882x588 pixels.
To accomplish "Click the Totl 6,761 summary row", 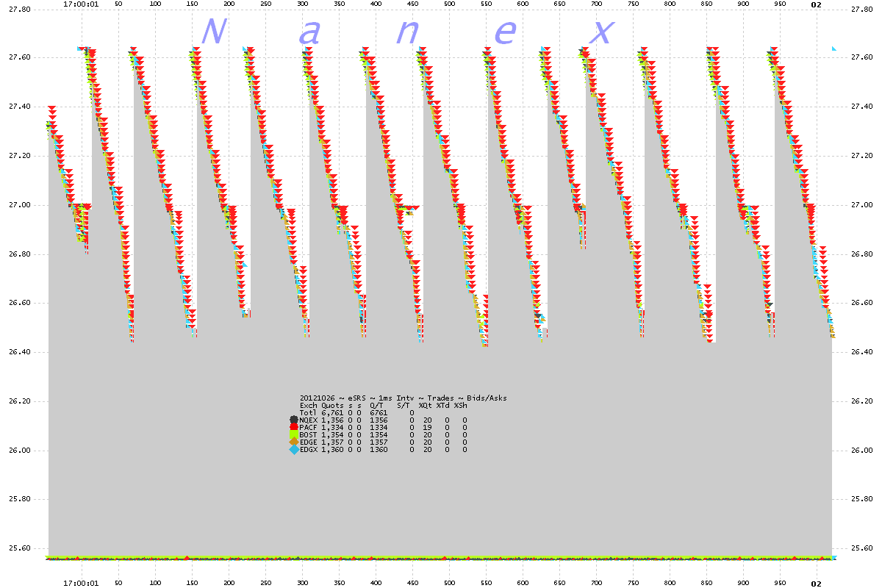I will pos(357,413).
